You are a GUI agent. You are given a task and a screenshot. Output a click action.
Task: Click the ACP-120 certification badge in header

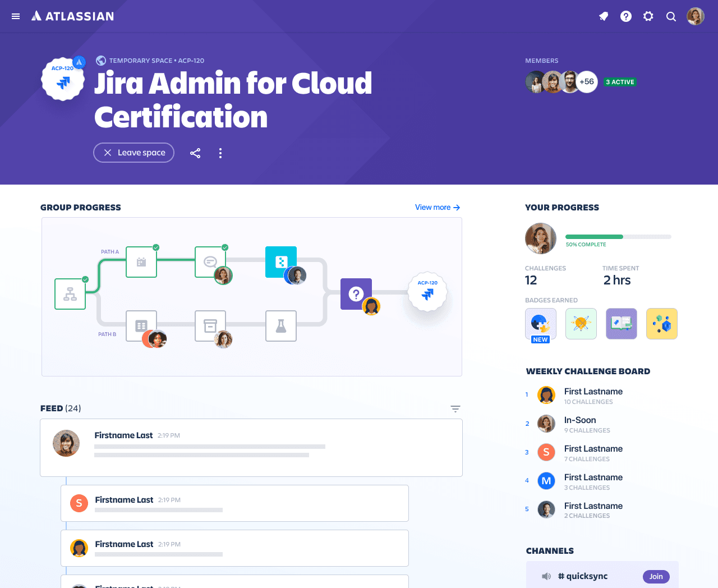click(63, 79)
